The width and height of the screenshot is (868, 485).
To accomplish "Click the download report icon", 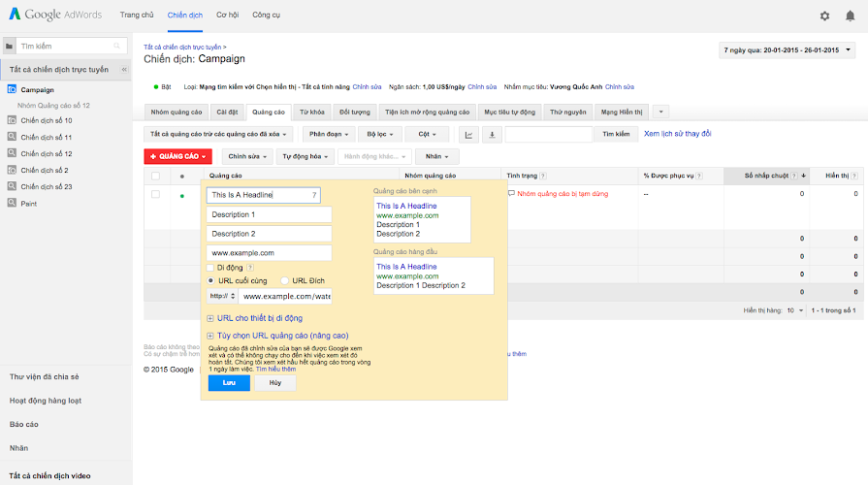I will [492, 134].
